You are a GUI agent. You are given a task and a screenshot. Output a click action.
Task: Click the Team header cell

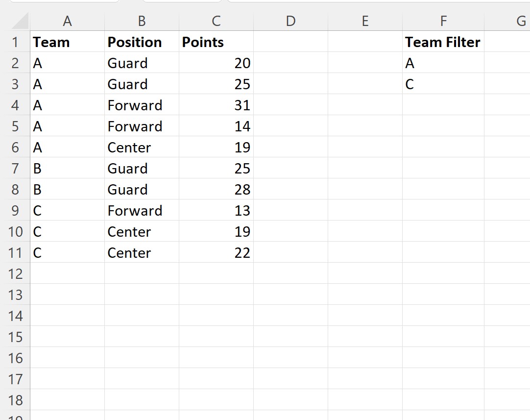click(67, 42)
